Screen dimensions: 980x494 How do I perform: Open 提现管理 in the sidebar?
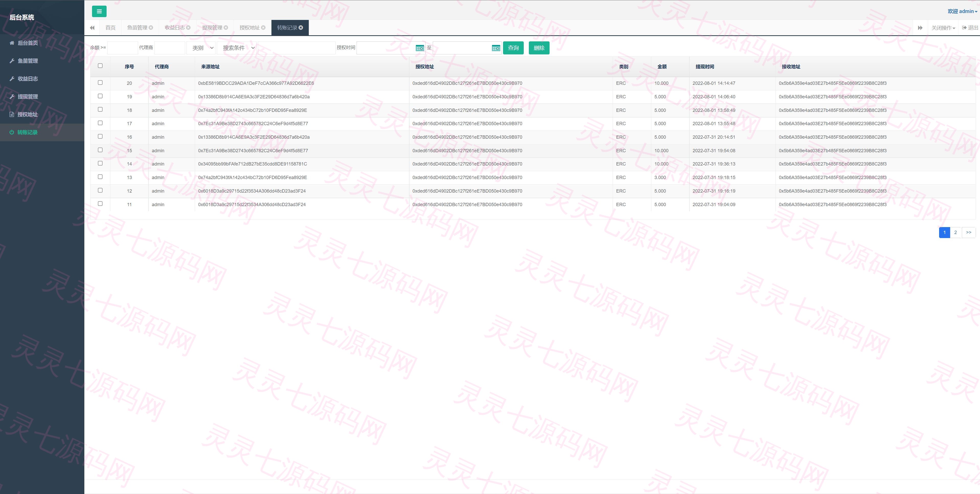pos(42,97)
